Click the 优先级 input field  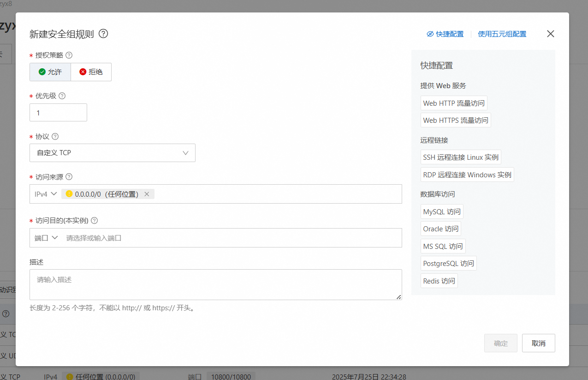[x=58, y=113]
